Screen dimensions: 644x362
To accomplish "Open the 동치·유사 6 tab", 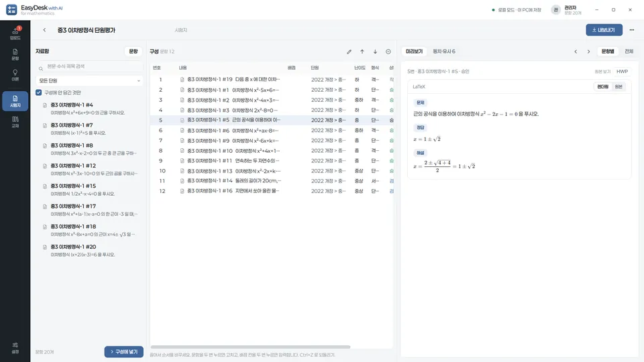I will [444, 52].
